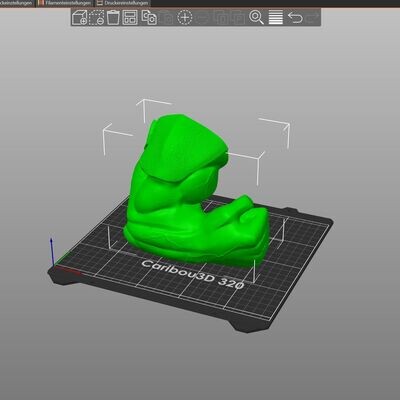Arrange objects on the bed
This screenshot has width=400, height=400.
[x=130, y=17]
